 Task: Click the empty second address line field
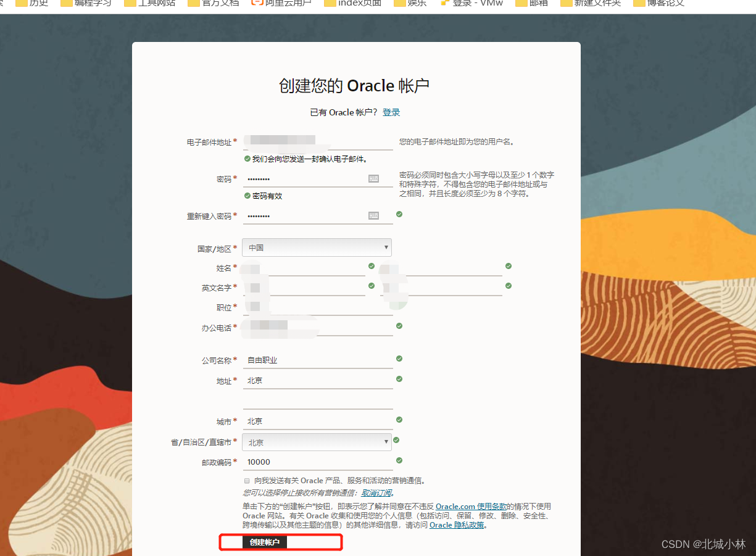318,401
